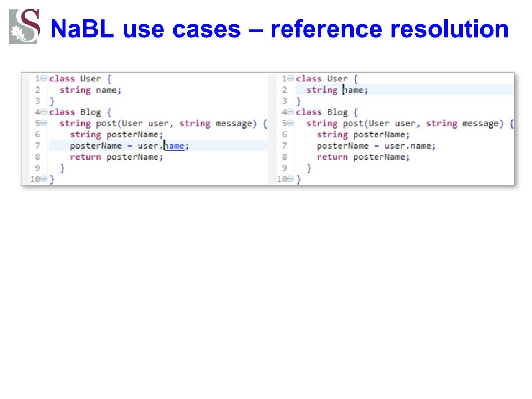Collapse class Blog in editor highlighting line 7

44,112
